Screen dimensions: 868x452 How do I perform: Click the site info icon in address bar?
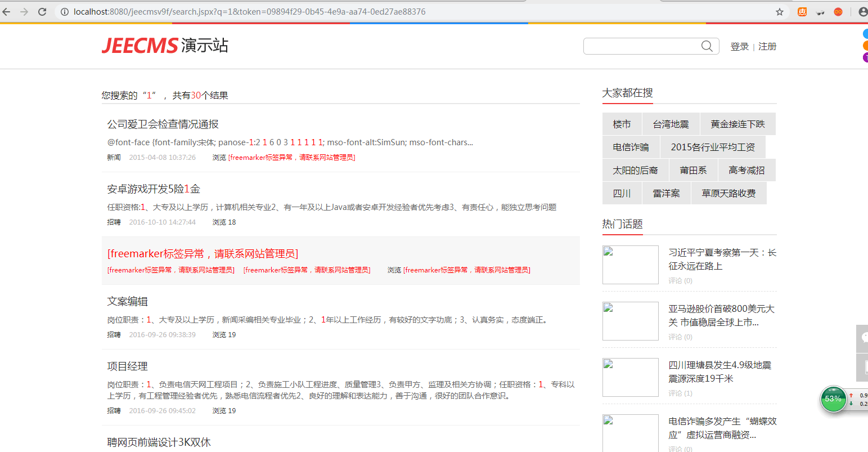pyautogui.click(x=65, y=12)
